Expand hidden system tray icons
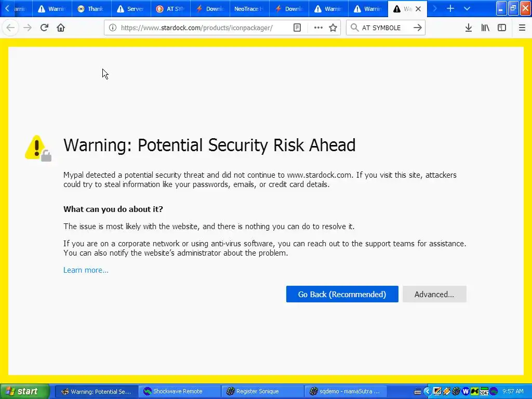The image size is (532, 399). point(428,392)
